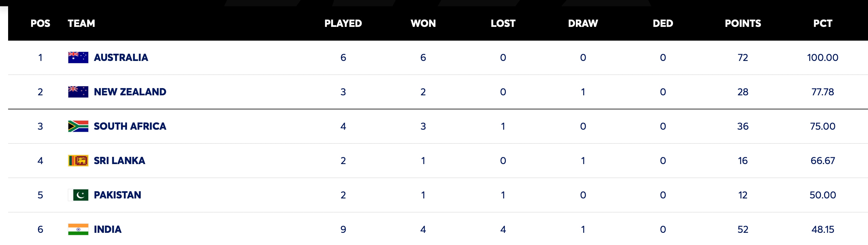The image size is (868, 245).
Task: Click the PLAYED column header
Action: tap(343, 23)
